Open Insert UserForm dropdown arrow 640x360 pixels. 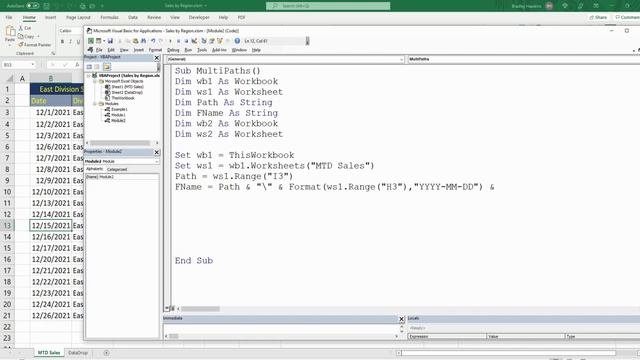click(x=104, y=41)
